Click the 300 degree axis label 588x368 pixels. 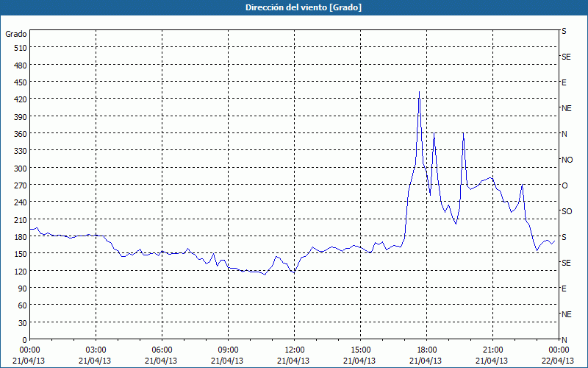click(21, 169)
